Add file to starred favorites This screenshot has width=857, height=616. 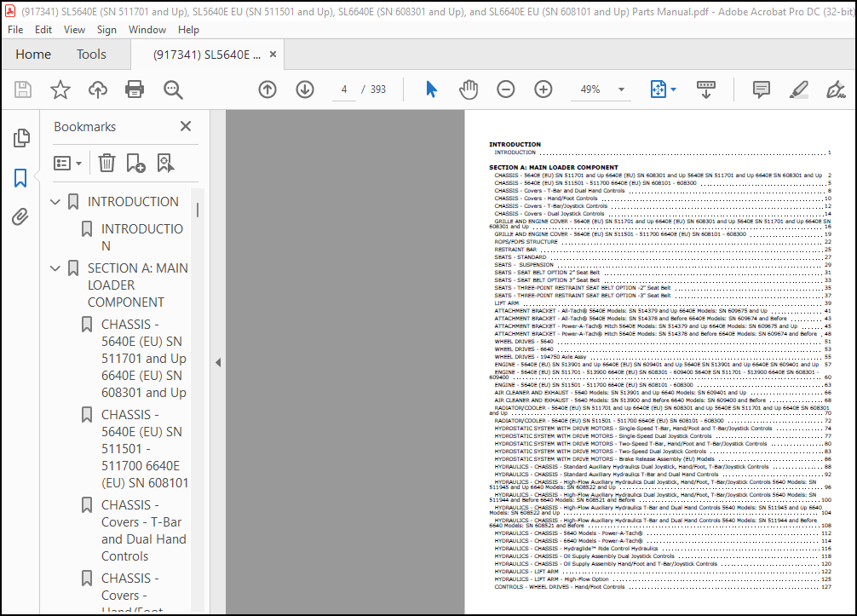(x=60, y=89)
